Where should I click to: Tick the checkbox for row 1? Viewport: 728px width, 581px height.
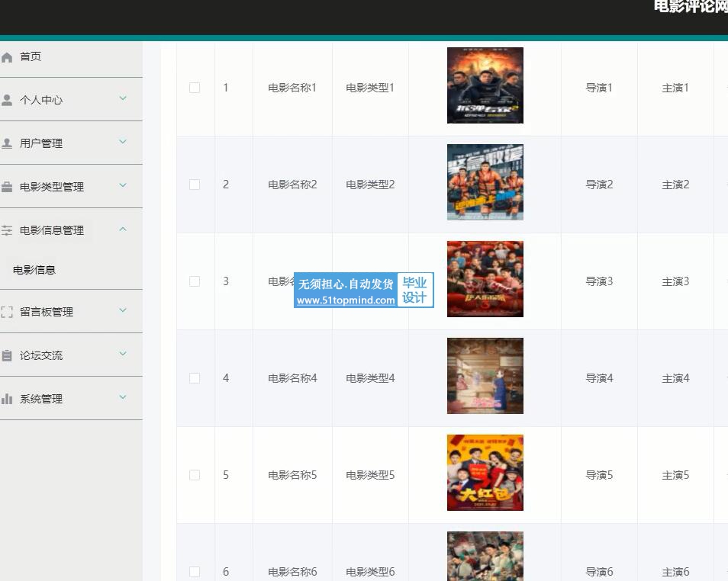pos(195,88)
